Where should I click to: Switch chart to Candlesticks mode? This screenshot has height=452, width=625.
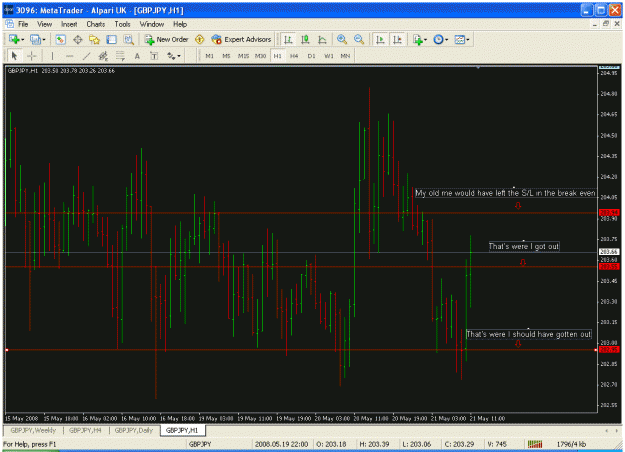(305, 39)
